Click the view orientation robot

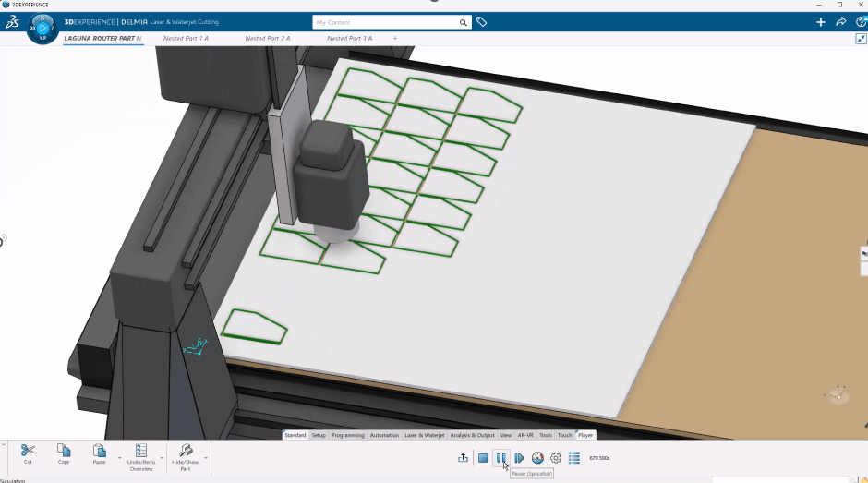pyautogui.click(x=838, y=395)
